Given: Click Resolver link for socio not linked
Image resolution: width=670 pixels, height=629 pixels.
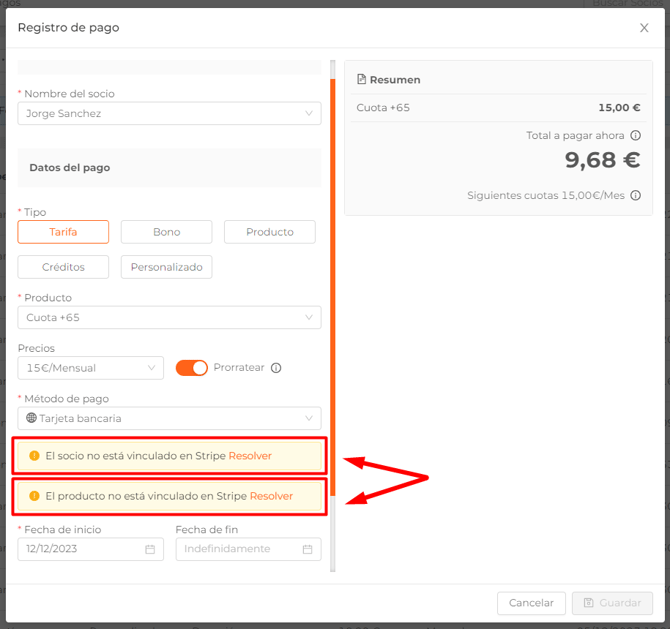Looking at the screenshot, I should (250, 456).
